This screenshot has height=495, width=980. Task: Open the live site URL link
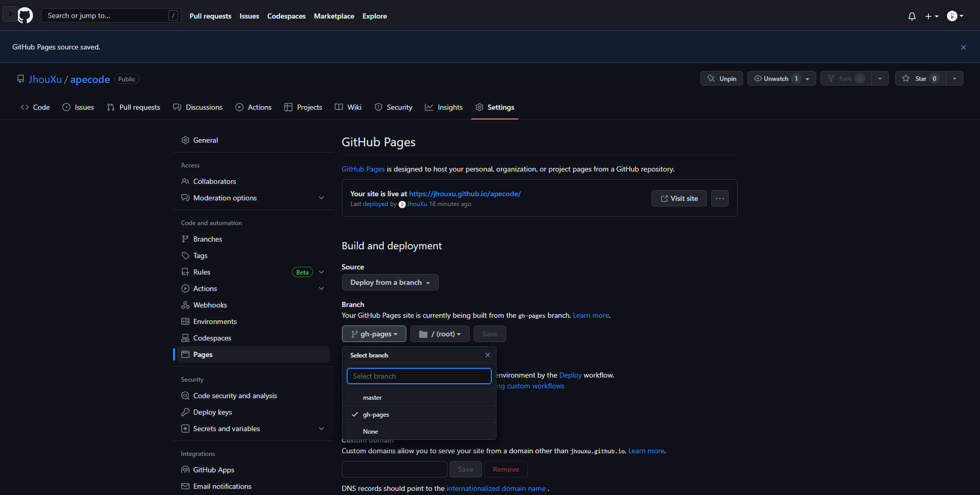[x=465, y=194]
